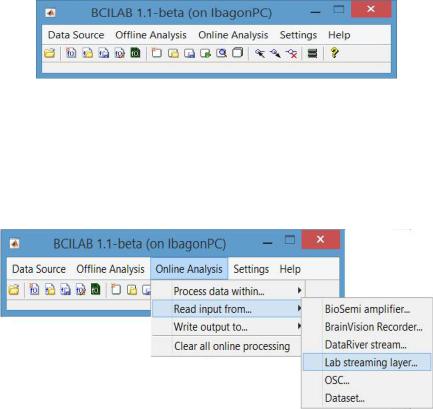Image resolution: width=433 pixels, height=409 pixels.
Task: Click the blank new model page icon in the upper window
Action: [x=157, y=53]
